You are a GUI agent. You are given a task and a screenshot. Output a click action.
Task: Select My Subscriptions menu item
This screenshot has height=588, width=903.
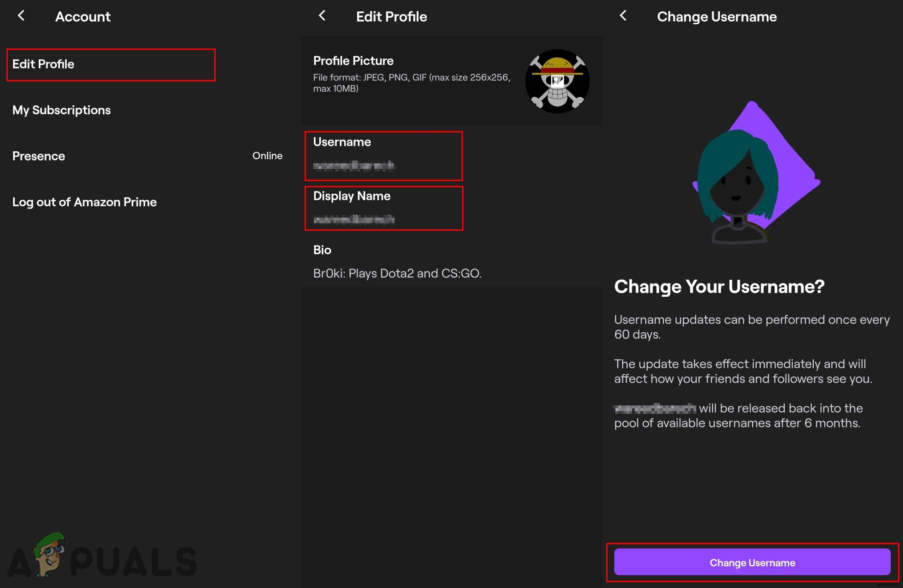pyautogui.click(x=62, y=110)
